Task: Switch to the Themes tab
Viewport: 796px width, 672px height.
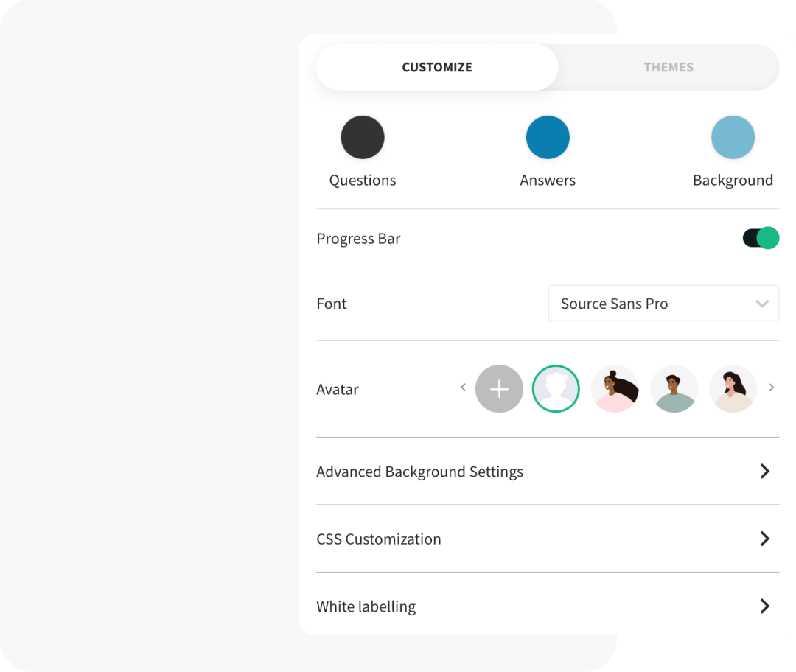Action: [668, 67]
